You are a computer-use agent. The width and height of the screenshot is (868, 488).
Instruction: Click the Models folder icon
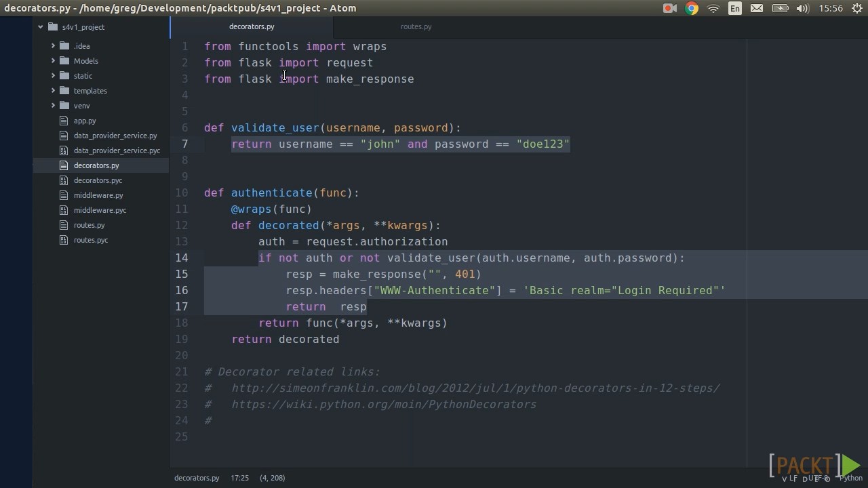[x=64, y=61]
